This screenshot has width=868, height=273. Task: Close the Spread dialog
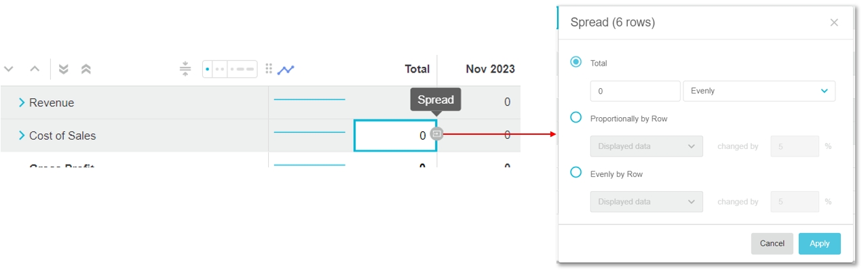tap(834, 22)
